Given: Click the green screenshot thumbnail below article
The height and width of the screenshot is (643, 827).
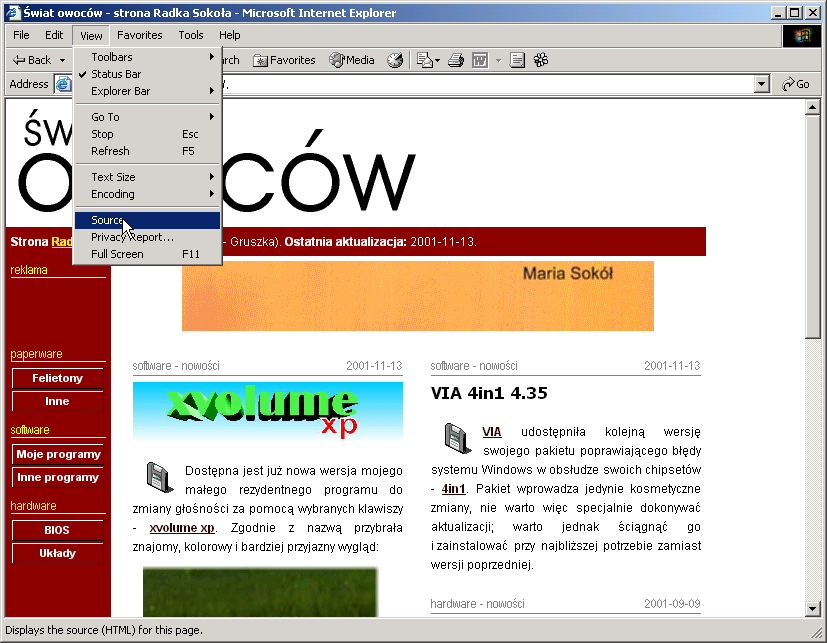Looking at the screenshot, I should [260, 591].
